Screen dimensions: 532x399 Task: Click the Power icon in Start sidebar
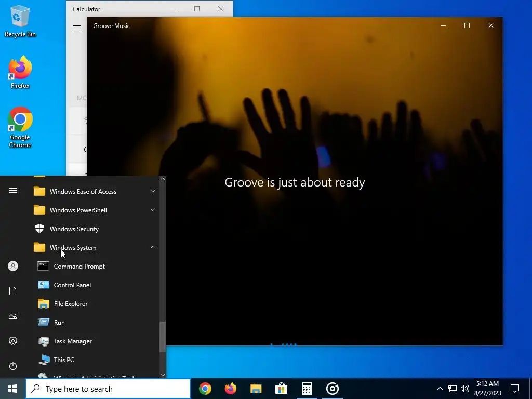13,366
